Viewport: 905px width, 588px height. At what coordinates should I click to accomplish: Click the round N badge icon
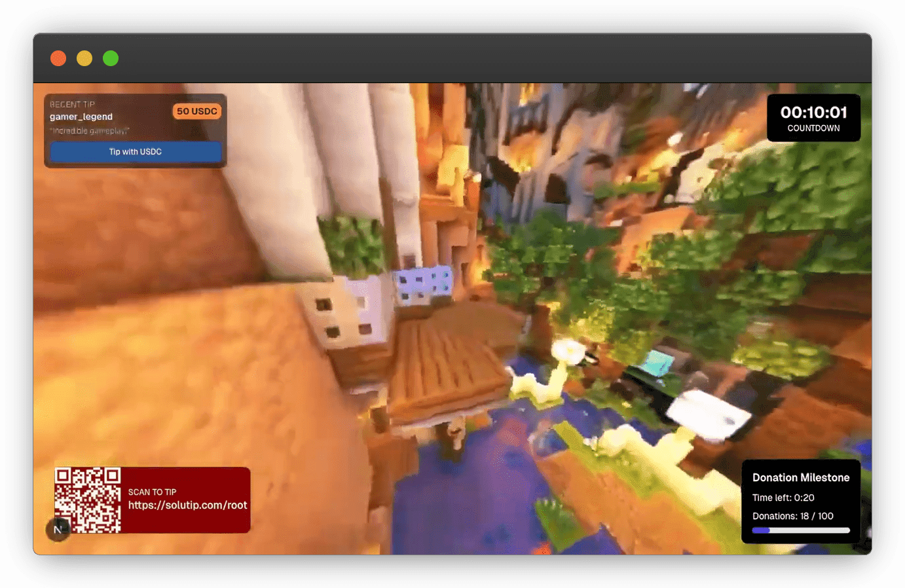coord(58,529)
